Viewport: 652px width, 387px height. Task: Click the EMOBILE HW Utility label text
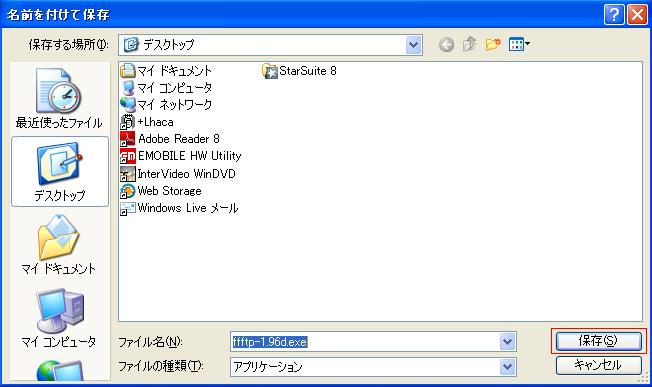pyautogui.click(x=190, y=156)
